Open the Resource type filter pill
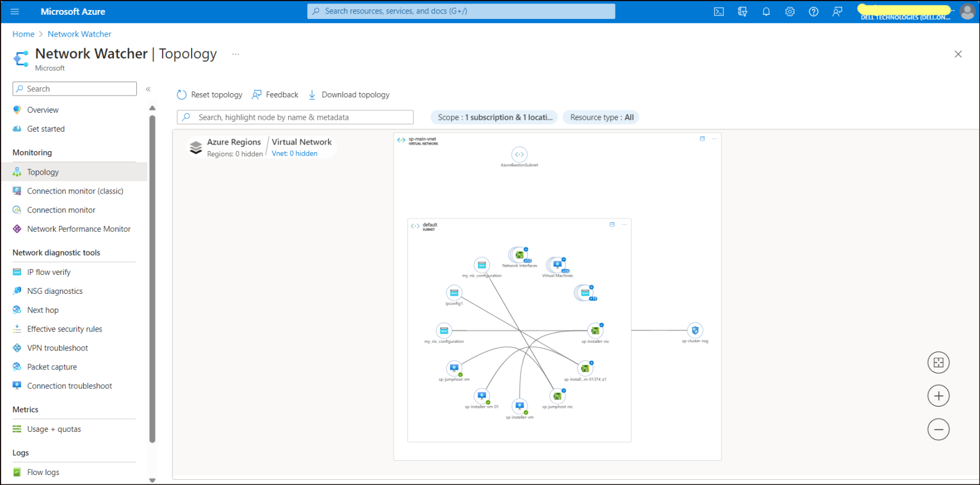 [x=601, y=117]
